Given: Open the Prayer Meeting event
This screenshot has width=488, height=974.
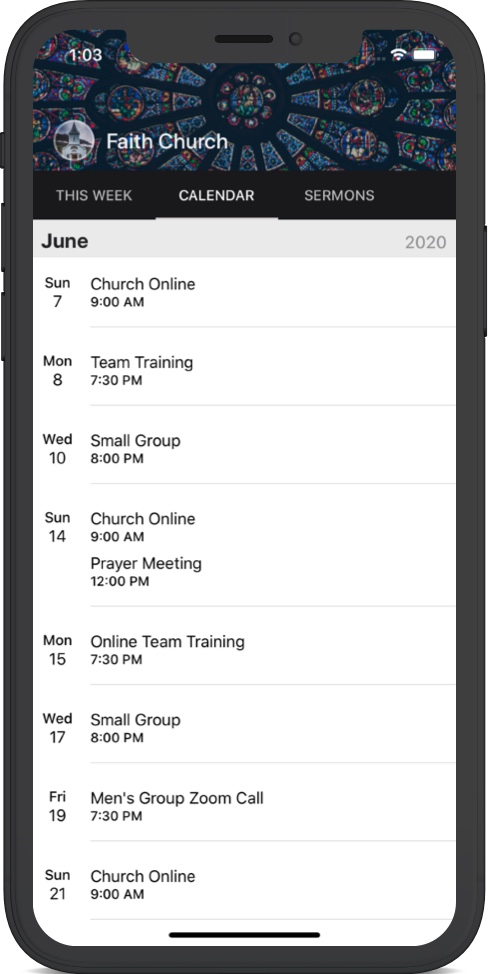Looking at the screenshot, I should coord(273,571).
